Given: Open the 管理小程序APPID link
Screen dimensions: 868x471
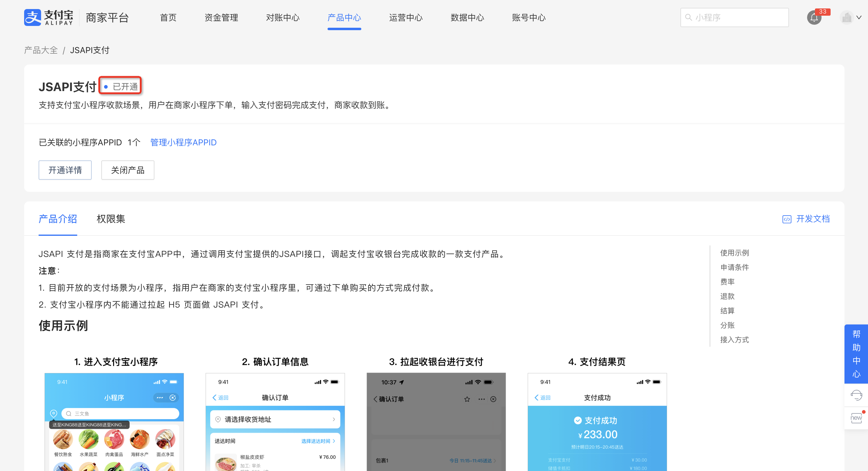Looking at the screenshot, I should coord(183,142).
